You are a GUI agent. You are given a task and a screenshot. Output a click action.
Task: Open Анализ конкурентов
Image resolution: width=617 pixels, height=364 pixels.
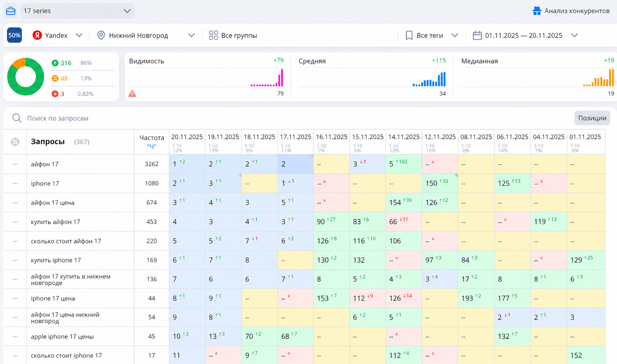(571, 11)
